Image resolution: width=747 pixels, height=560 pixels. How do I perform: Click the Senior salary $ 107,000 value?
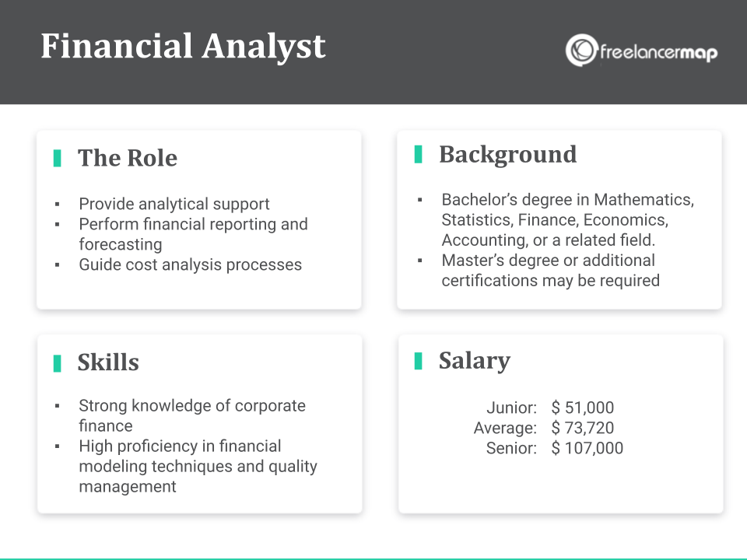[587, 448]
